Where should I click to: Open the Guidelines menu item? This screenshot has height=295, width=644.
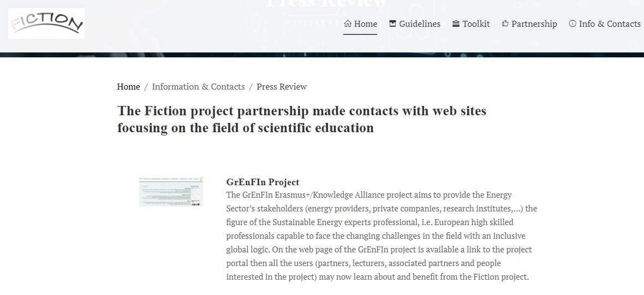click(414, 24)
